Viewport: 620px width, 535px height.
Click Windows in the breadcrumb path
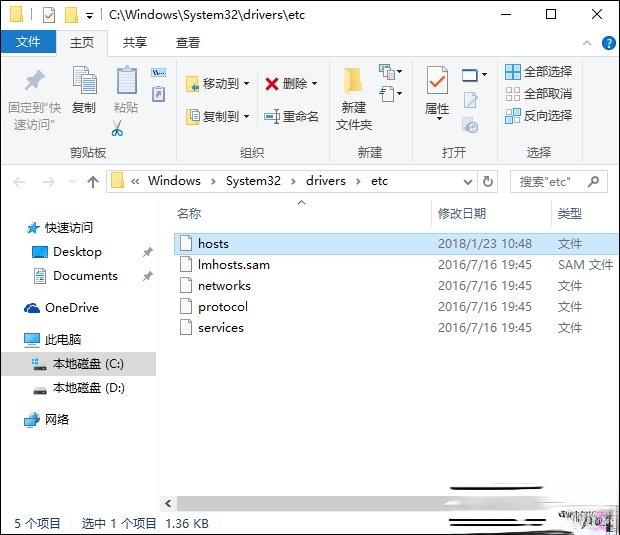point(174,181)
